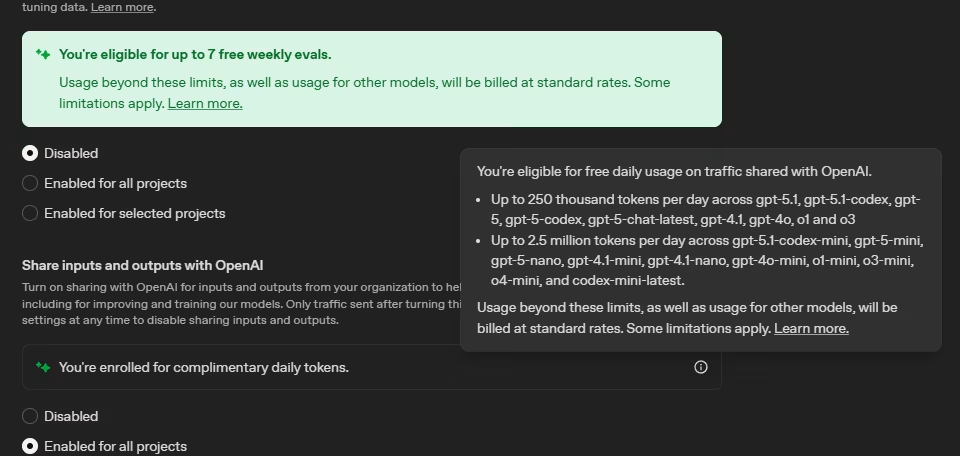Select the Enabled for selected projects option
The image size is (960, 456).
coord(30,213)
